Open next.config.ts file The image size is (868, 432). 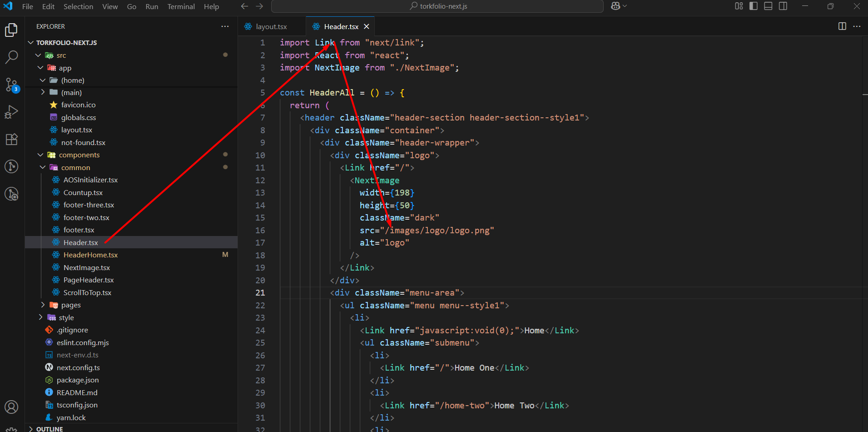coord(131,367)
